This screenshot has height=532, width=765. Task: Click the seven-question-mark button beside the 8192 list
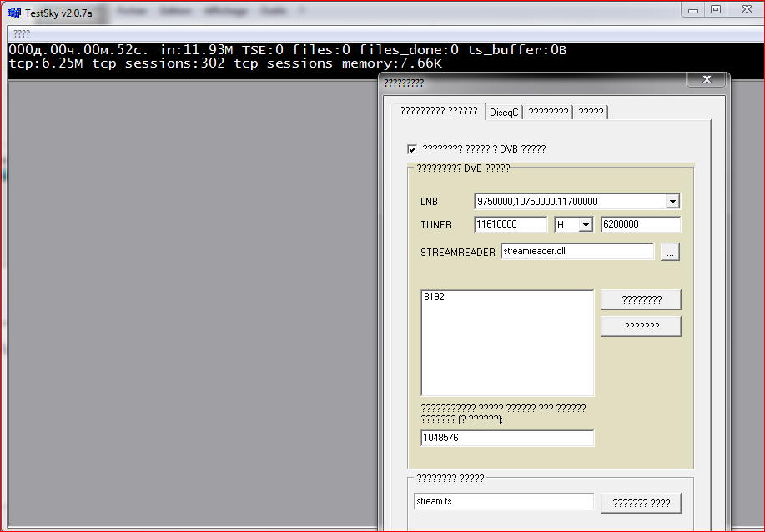point(641,327)
